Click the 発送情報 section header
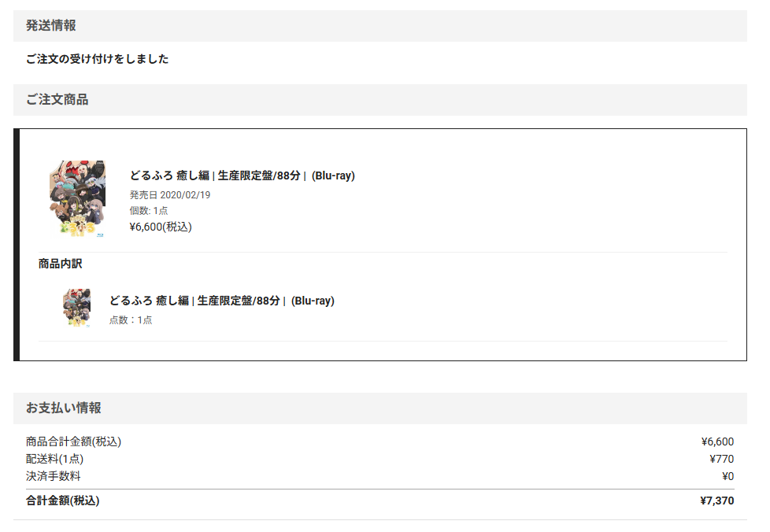The image size is (770, 532). (51, 26)
